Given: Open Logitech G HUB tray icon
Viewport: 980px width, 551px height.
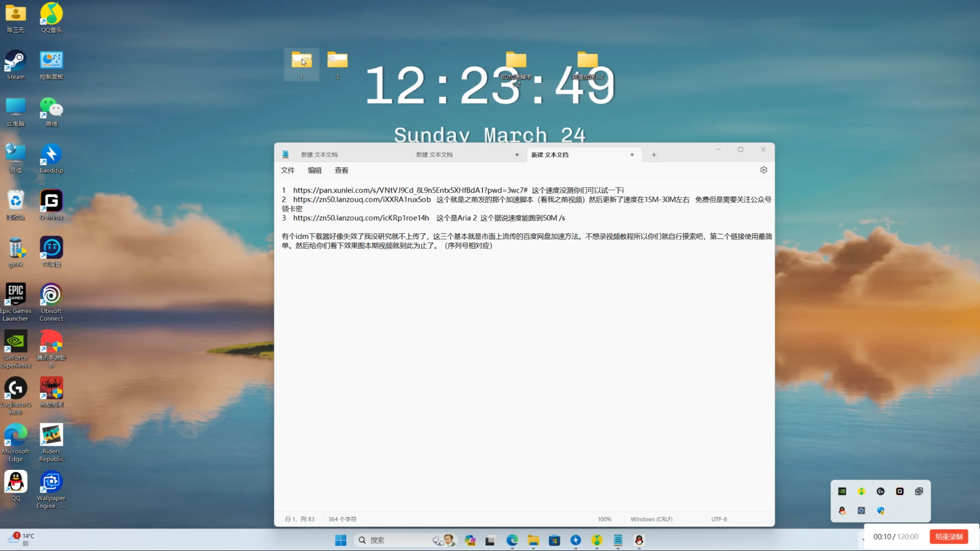Looking at the screenshot, I should [880, 491].
